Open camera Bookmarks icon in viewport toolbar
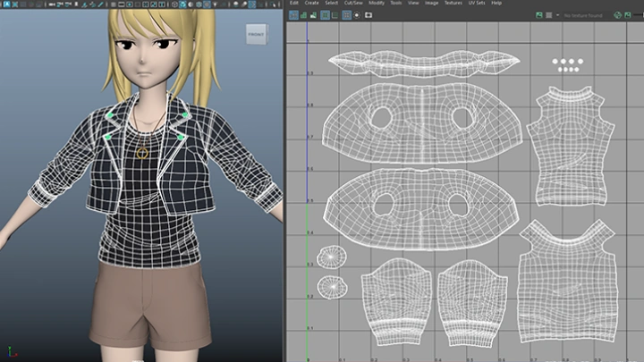The height and width of the screenshot is (362, 644). click(x=76, y=4)
